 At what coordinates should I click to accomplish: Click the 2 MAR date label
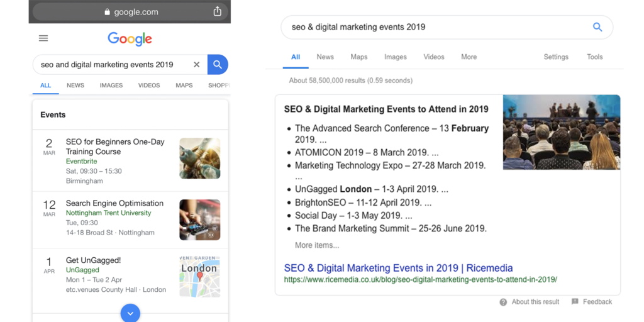pyautogui.click(x=49, y=147)
